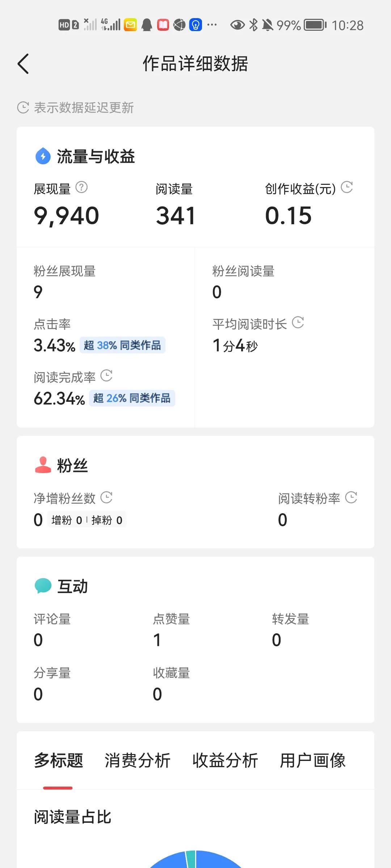This screenshot has width=391, height=868.
Task: Tap the 超 38% 同类作品 badge
Action: [122, 345]
